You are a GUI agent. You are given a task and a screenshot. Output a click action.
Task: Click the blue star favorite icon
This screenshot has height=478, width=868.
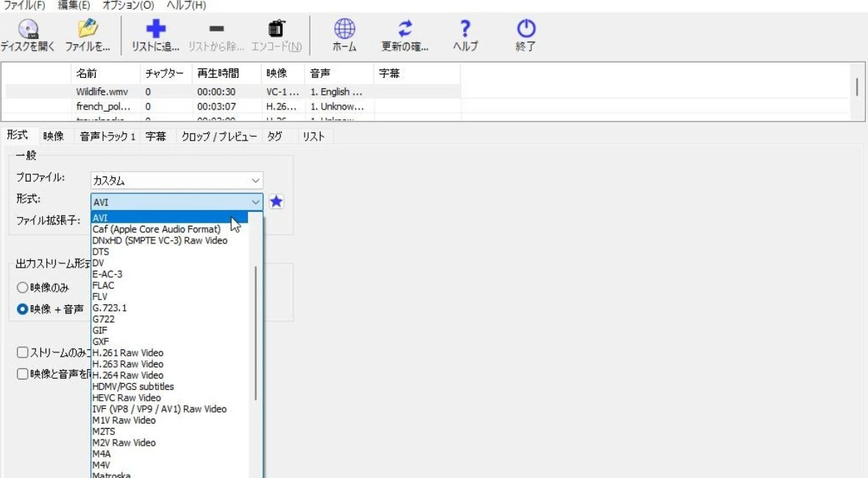[277, 201]
